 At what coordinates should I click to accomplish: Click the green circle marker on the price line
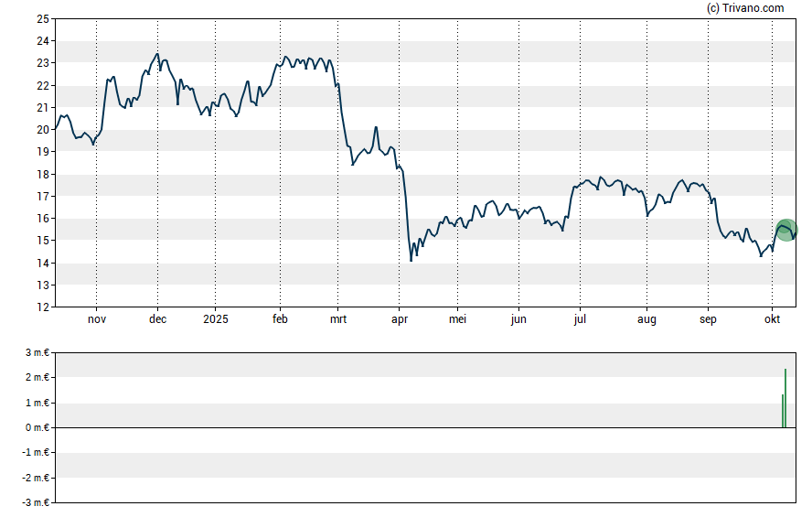click(x=786, y=230)
